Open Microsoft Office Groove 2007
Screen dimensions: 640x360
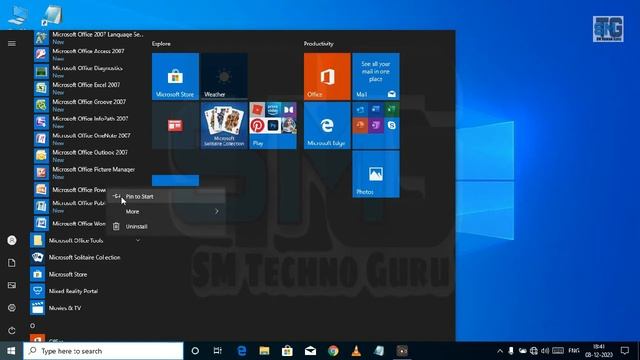pos(88,105)
